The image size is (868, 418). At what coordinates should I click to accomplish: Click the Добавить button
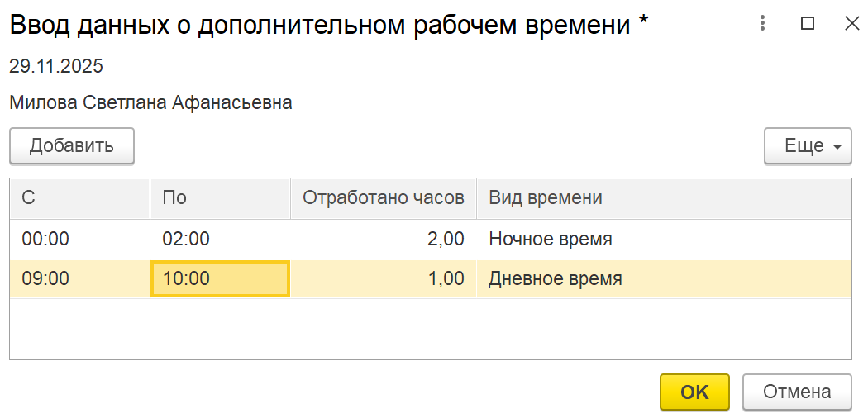72,146
